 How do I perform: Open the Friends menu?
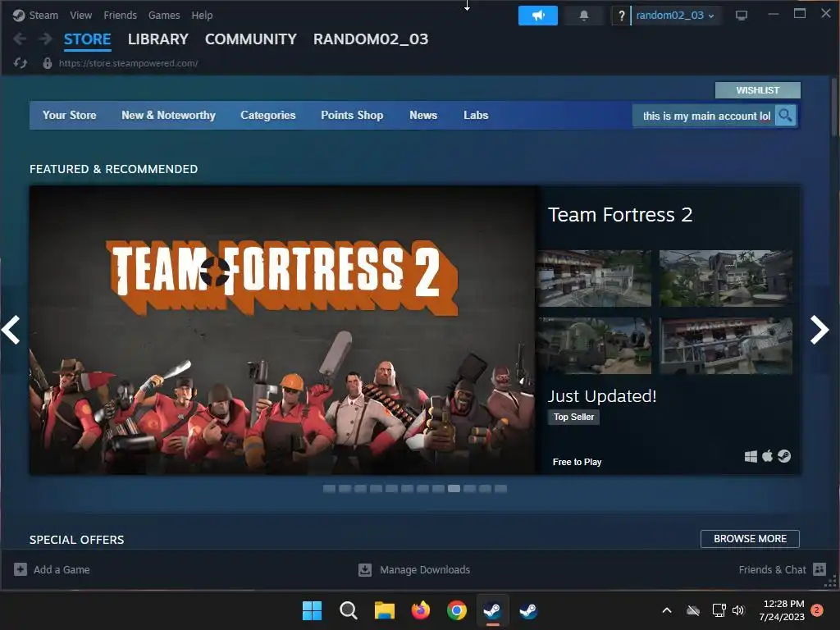[120, 16]
